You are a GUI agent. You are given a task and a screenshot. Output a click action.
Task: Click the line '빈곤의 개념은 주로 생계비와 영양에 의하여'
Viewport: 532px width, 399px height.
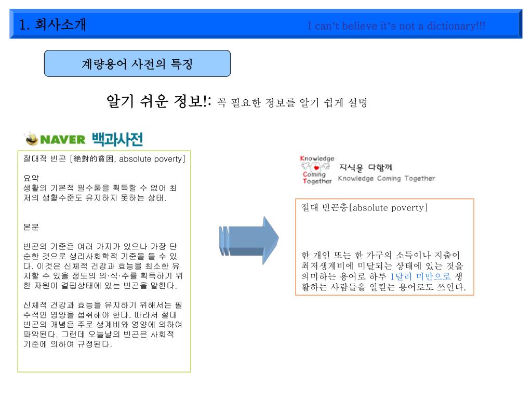click(102, 325)
